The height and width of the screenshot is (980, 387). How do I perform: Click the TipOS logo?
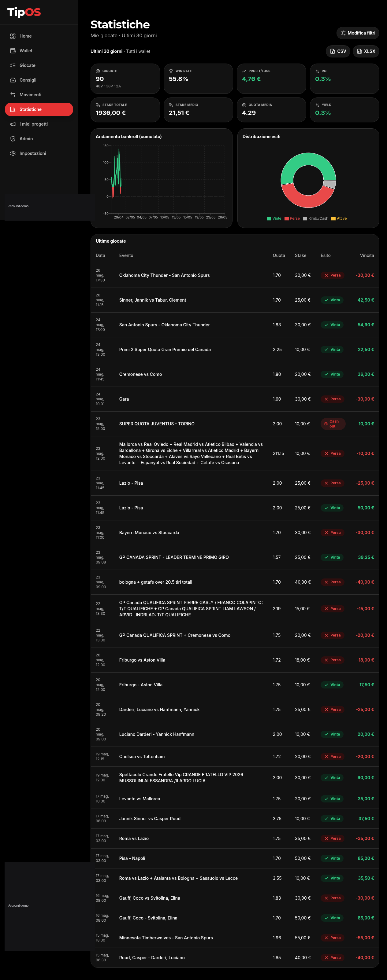click(24, 12)
